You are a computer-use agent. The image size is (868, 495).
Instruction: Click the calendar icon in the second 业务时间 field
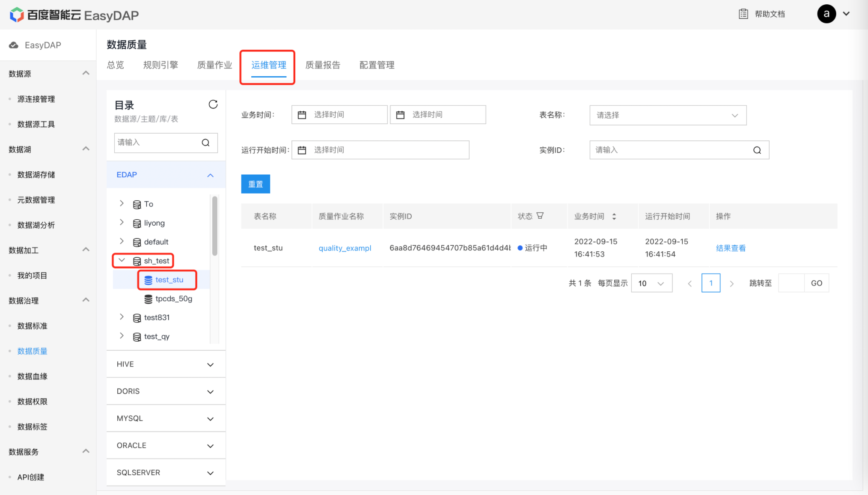tap(400, 115)
